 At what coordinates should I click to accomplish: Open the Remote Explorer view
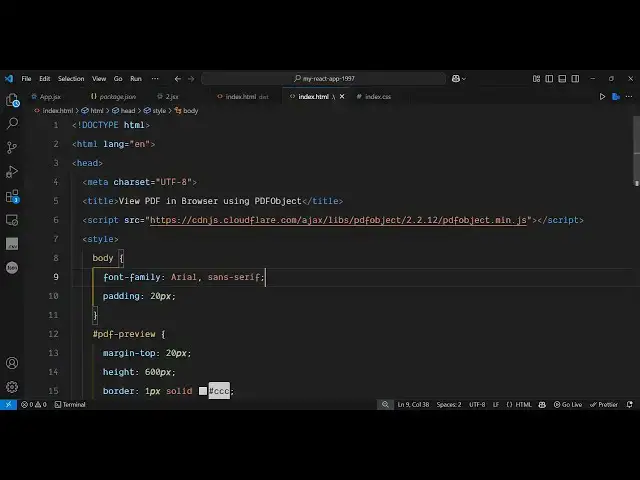pyautogui.click(x=12, y=220)
